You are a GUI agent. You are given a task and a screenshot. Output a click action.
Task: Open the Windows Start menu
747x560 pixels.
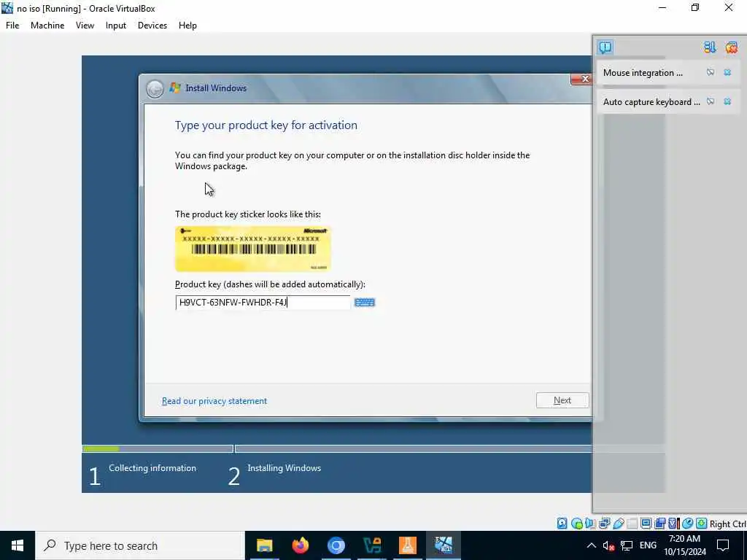18,545
